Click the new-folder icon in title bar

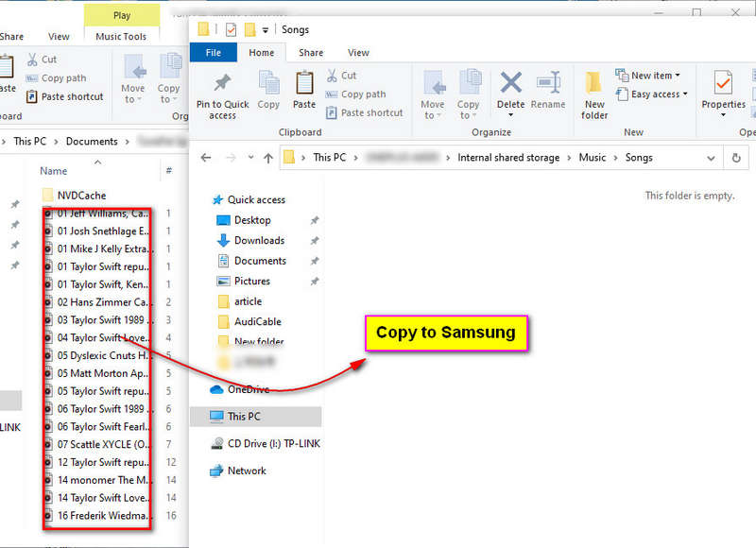(249, 30)
